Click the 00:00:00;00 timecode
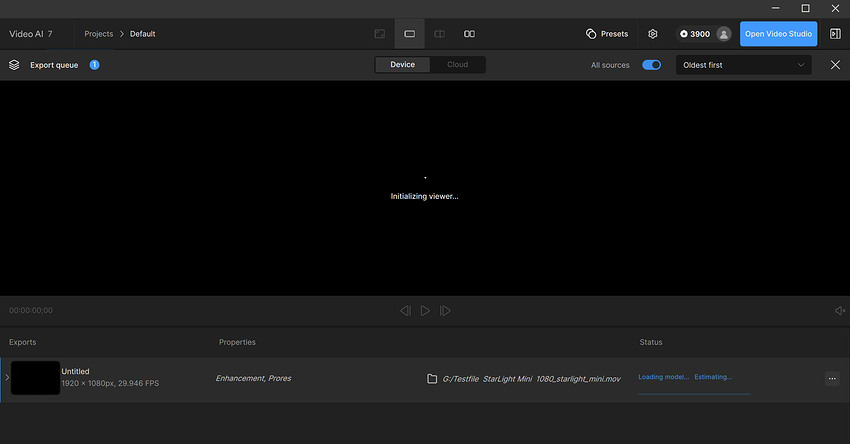 31,311
